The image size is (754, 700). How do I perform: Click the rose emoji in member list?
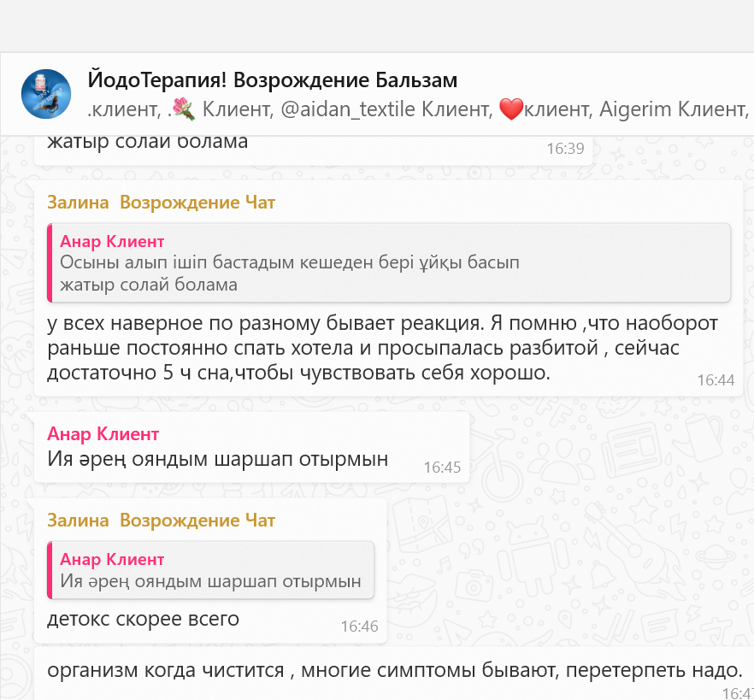tap(182, 109)
